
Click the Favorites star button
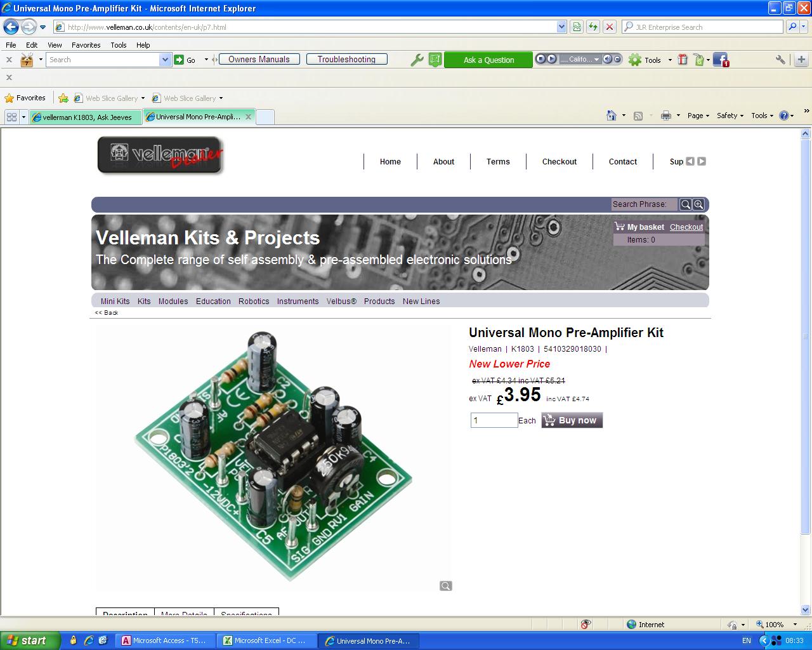[x=25, y=98]
